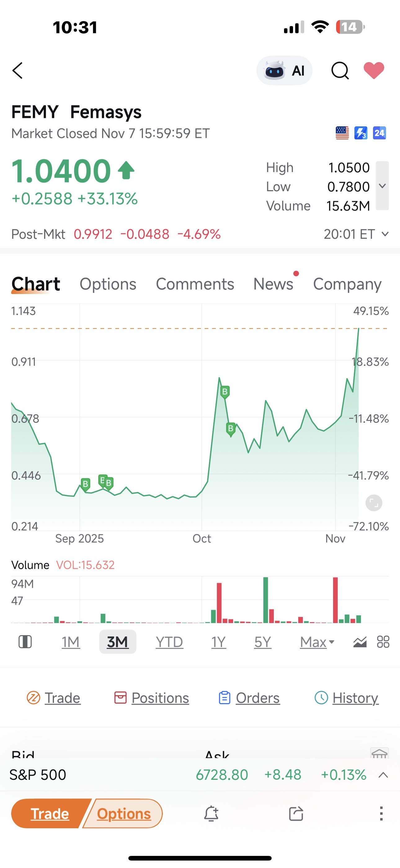Open the Max range dropdown
The height and width of the screenshot is (868, 400).
tap(317, 642)
